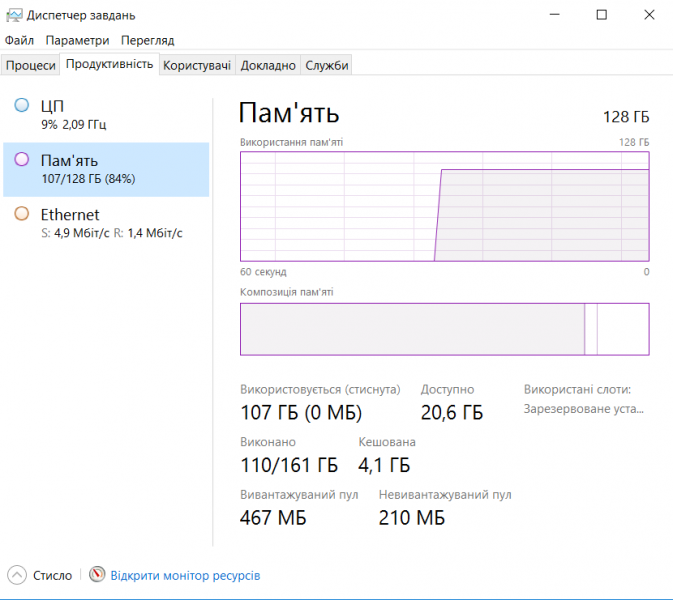Switch to the Процеси tab
Screen dimensions: 673x600
coord(31,65)
